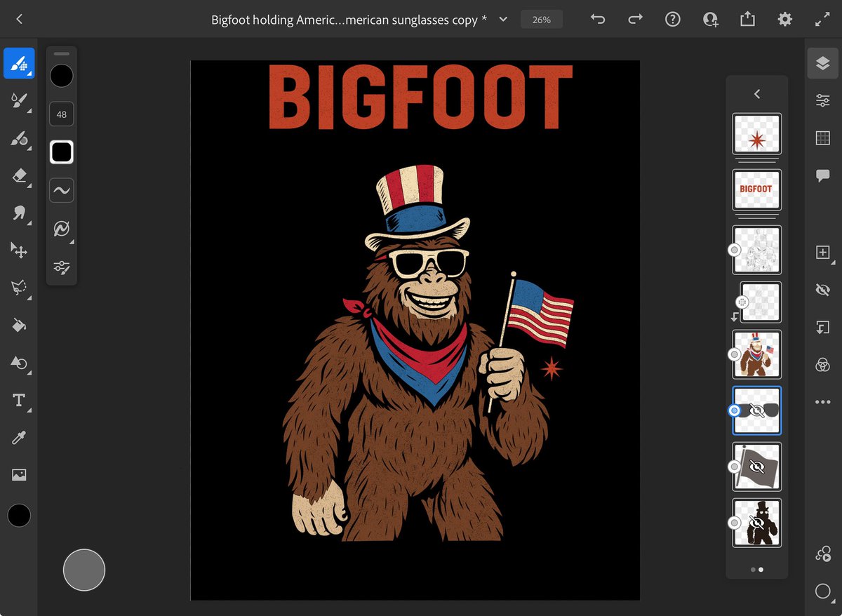Enter full screen mode
Screen dimensions: 842x616
click(x=822, y=20)
